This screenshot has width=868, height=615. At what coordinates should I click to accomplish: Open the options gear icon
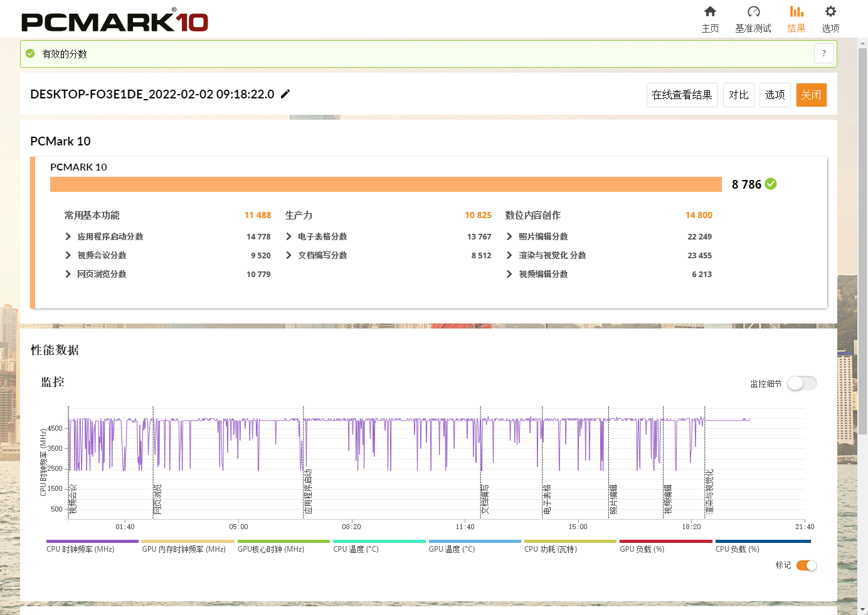coord(830,11)
